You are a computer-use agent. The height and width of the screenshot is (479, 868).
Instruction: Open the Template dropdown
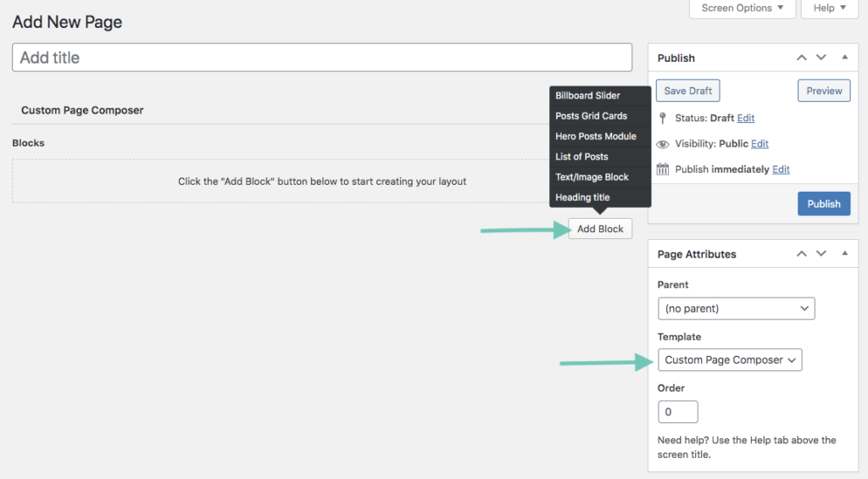tap(730, 360)
